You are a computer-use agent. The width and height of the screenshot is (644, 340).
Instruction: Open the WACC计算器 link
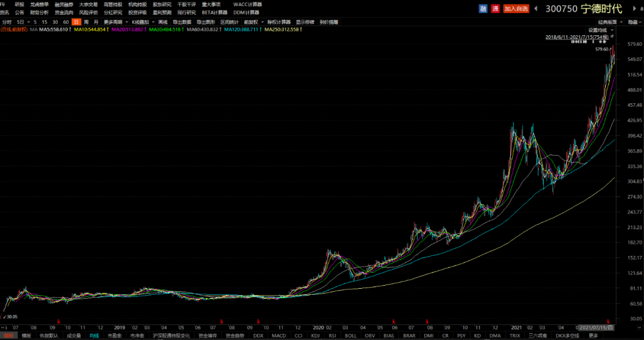point(247,5)
